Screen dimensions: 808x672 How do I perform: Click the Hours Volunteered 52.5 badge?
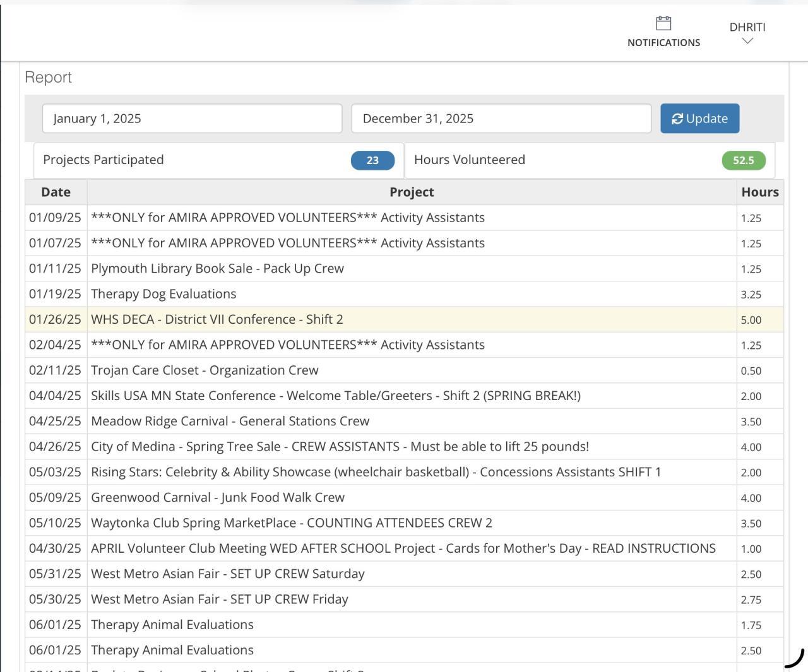pos(743,160)
